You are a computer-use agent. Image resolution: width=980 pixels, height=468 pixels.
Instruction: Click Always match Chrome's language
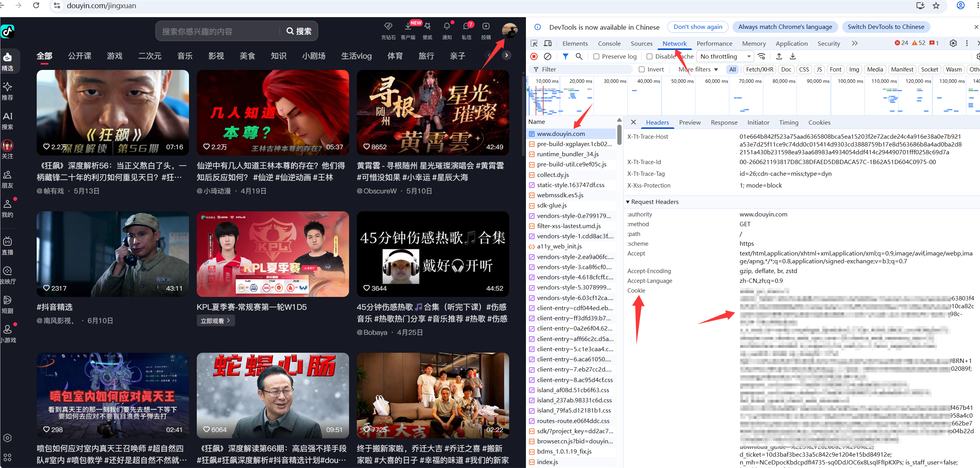(785, 27)
